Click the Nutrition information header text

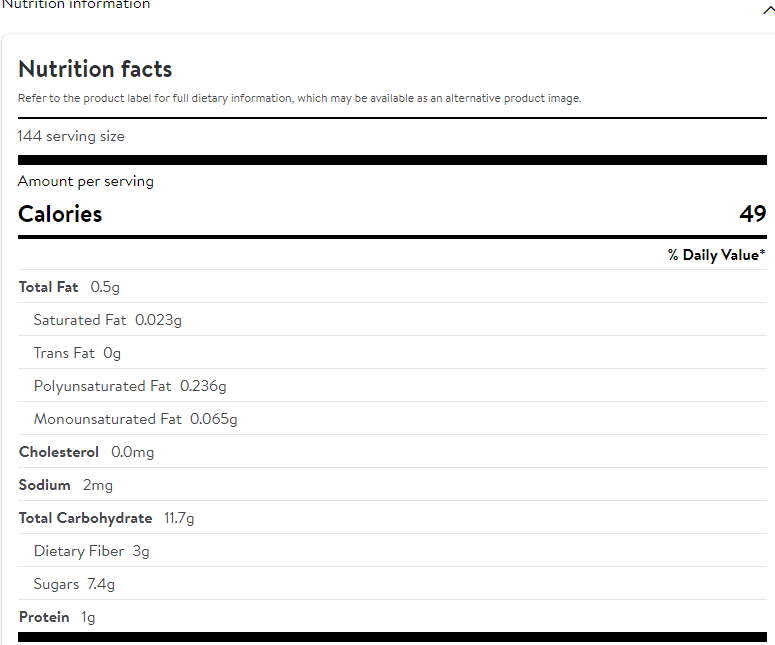(76, 5)
